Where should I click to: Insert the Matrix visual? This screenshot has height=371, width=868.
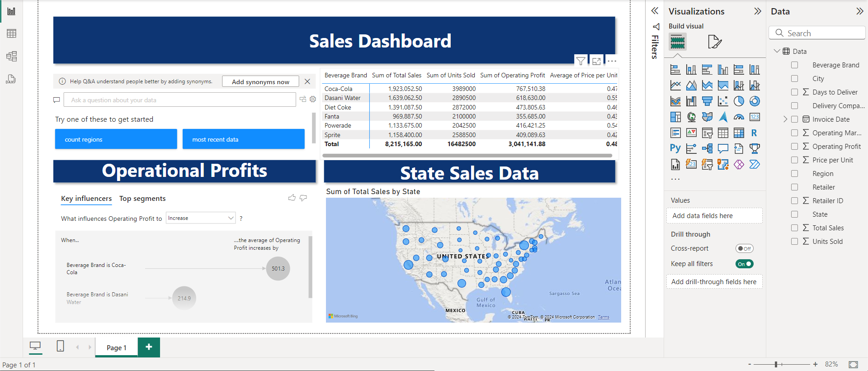tap(739, 133)
